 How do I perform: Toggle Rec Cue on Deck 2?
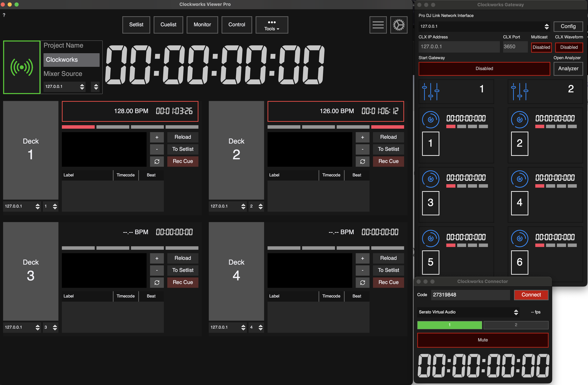(x=388, y=161)
